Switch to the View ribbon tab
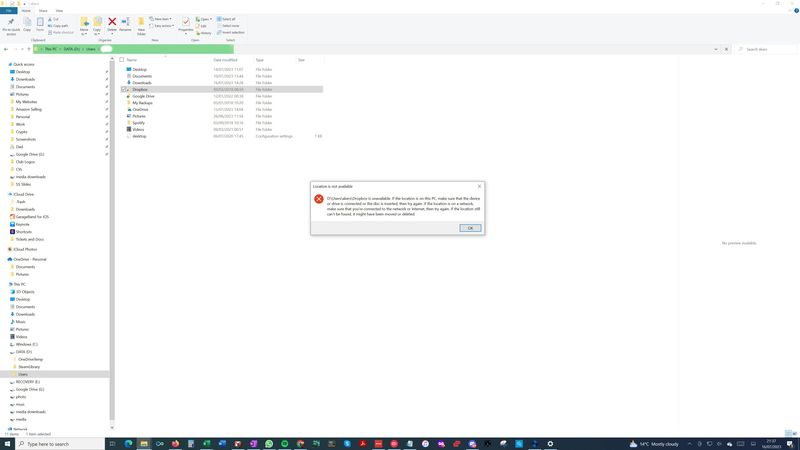Screen dimensions: 800x450 [x=59, y=10]
